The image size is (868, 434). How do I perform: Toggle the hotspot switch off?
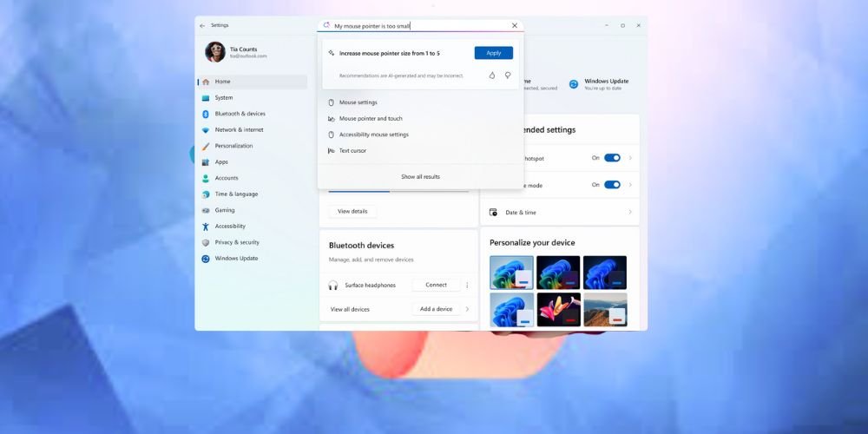[x=612, y=158]
